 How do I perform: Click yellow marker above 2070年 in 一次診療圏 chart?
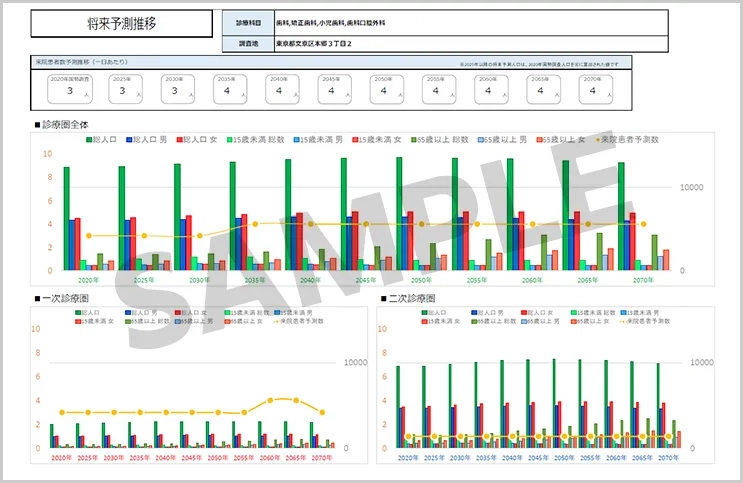coord(322,412)
